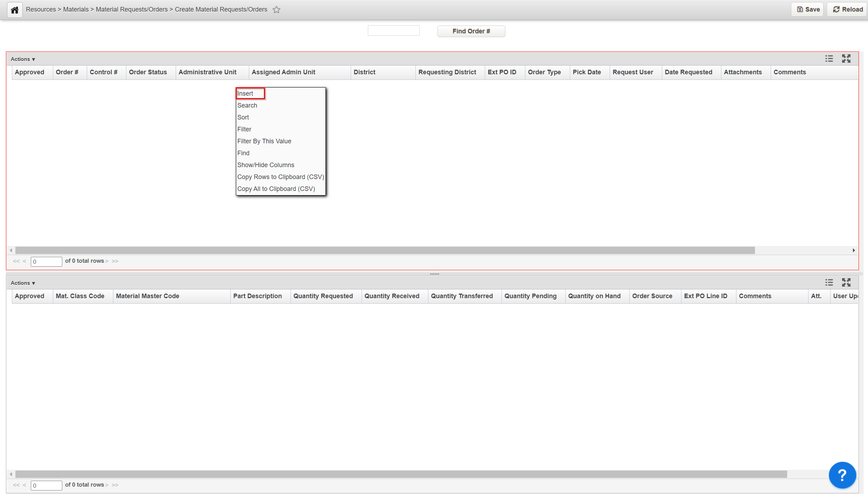This screenshot has width=868, height=494.
Task: Click the Find Order # button
Action: tap(471, 31)
